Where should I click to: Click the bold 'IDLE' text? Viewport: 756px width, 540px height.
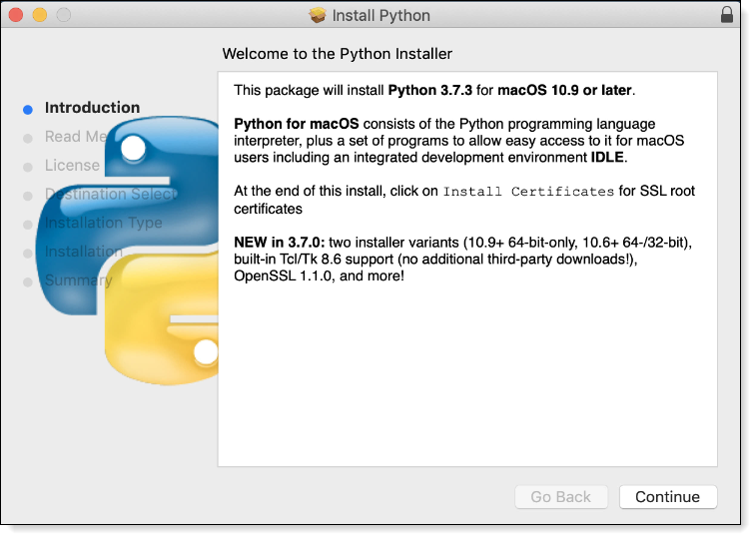(607, 158)
